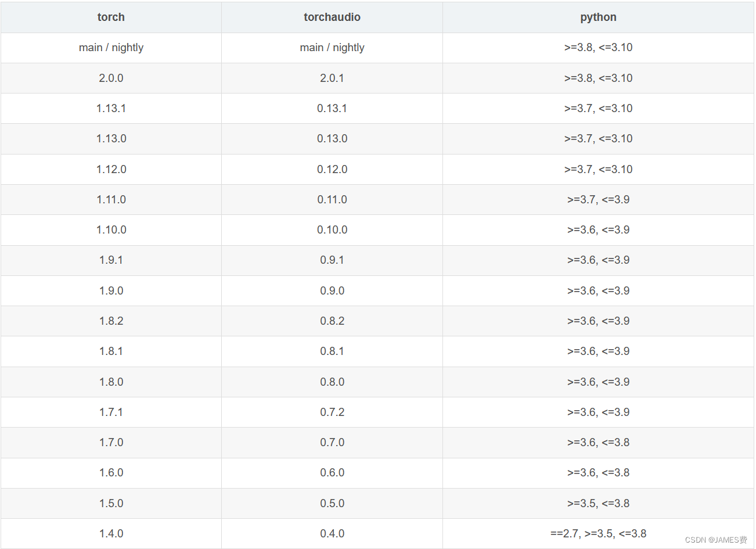Screen dimensions: 756x549
Task: Click torchaudio version 0.10.0 cell
Action: point(332,230)
